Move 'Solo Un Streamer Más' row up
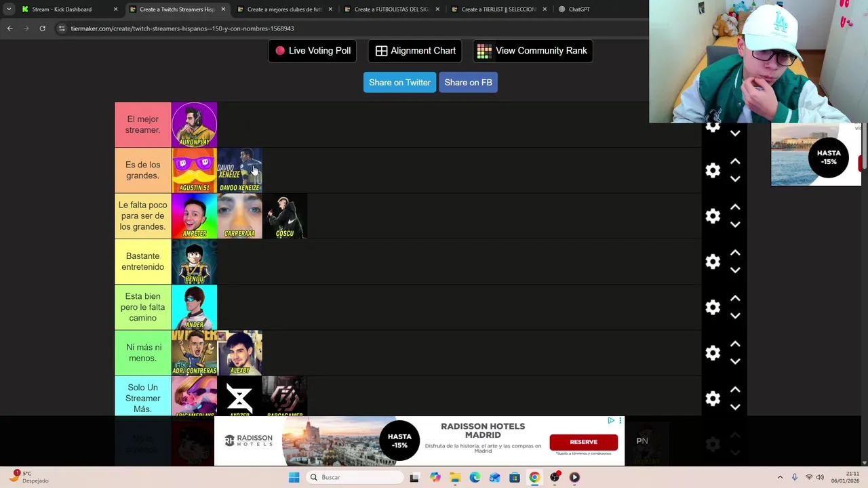This screenshot has width=868, height=488. click(735, 390)
